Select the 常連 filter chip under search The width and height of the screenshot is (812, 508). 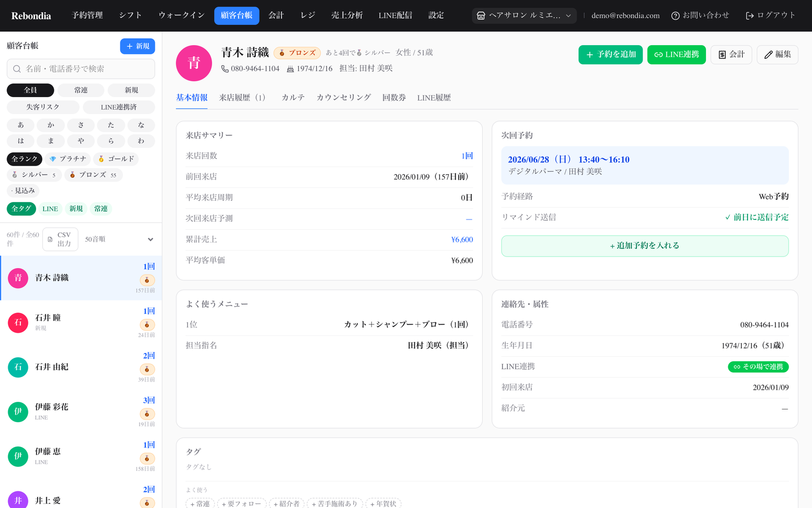[x=81, y=90]
